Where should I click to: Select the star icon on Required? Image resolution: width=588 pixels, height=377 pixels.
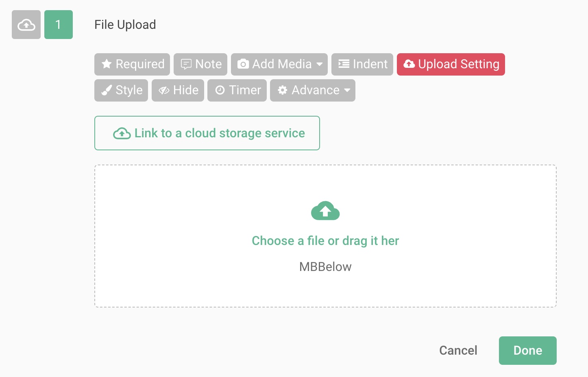click(x=106, y=64)
